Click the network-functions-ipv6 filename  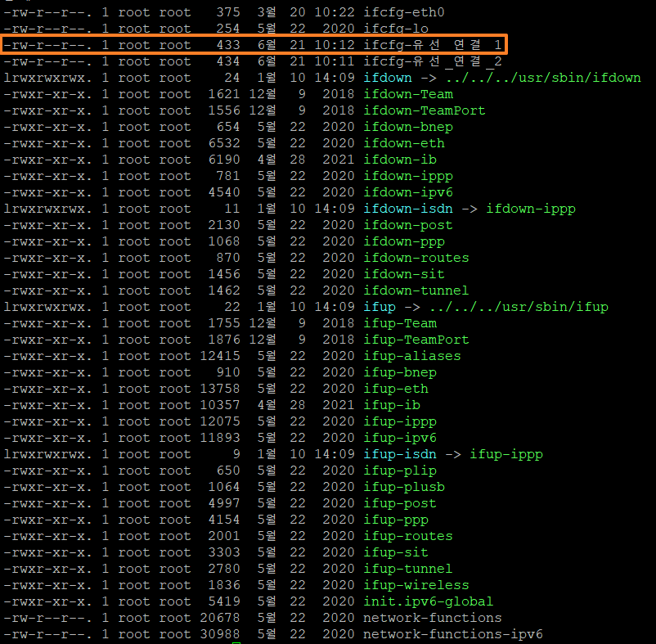(453, 634)
